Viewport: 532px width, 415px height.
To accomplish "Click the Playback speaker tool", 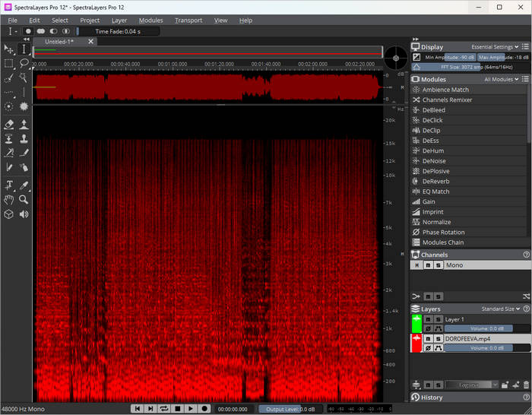I will pyautogui.click(x=24, y=214).
